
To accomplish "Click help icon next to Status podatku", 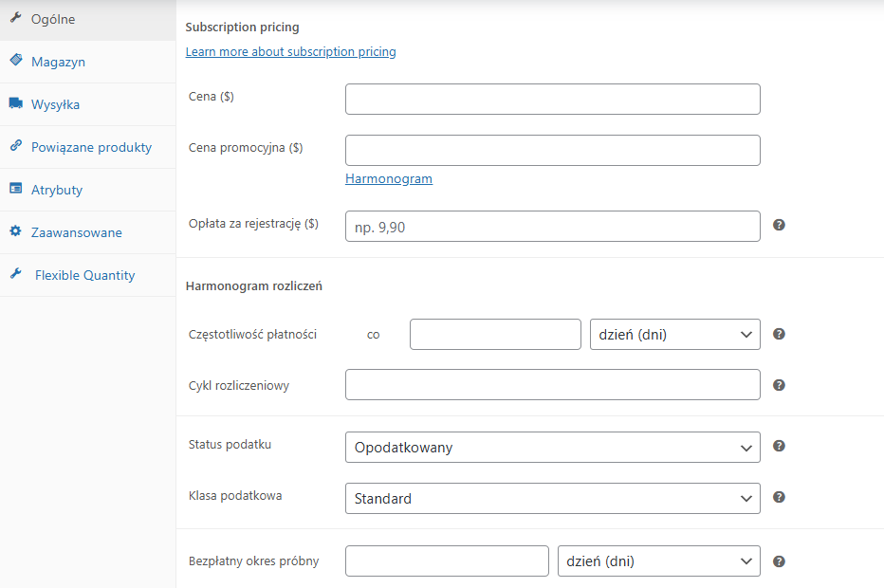I will (x=779, y=446).
